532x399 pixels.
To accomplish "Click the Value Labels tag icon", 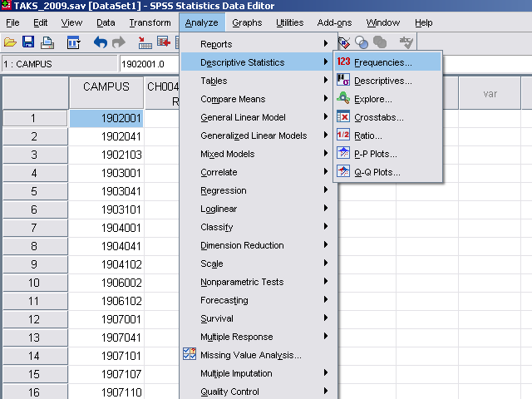I will [x=344, y=42].
